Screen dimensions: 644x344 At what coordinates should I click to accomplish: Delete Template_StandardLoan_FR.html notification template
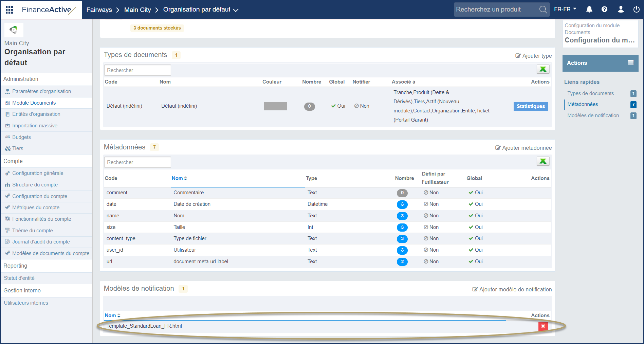[543, 326]
